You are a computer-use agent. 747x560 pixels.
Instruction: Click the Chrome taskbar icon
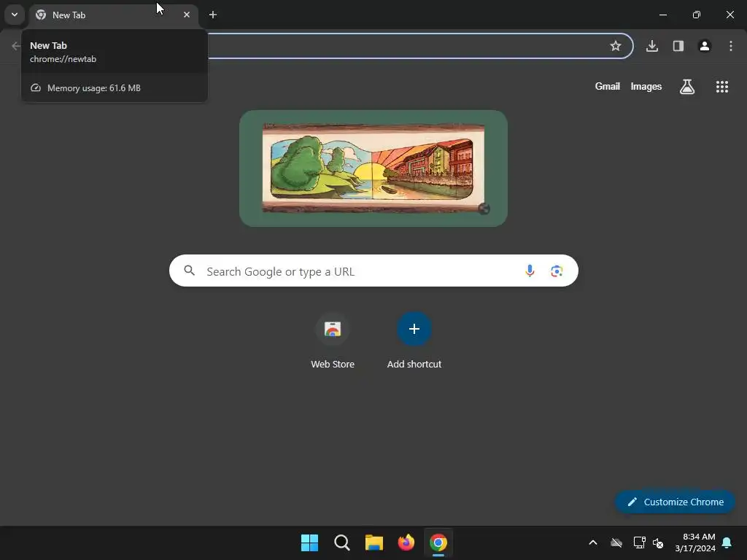tap(438, 542)
